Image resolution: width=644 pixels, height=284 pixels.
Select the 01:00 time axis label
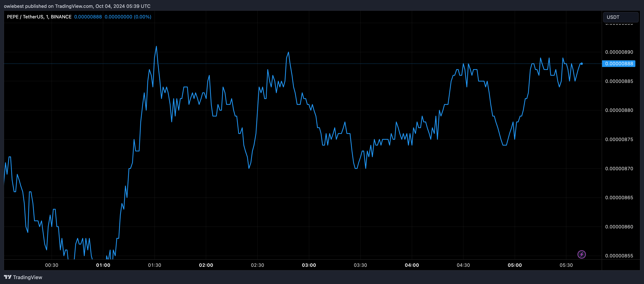coord(103,265)
